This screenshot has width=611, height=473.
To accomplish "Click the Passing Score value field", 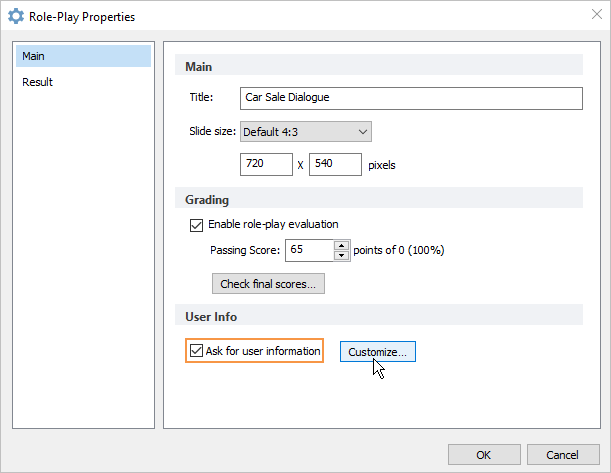I will click(308, 250).
